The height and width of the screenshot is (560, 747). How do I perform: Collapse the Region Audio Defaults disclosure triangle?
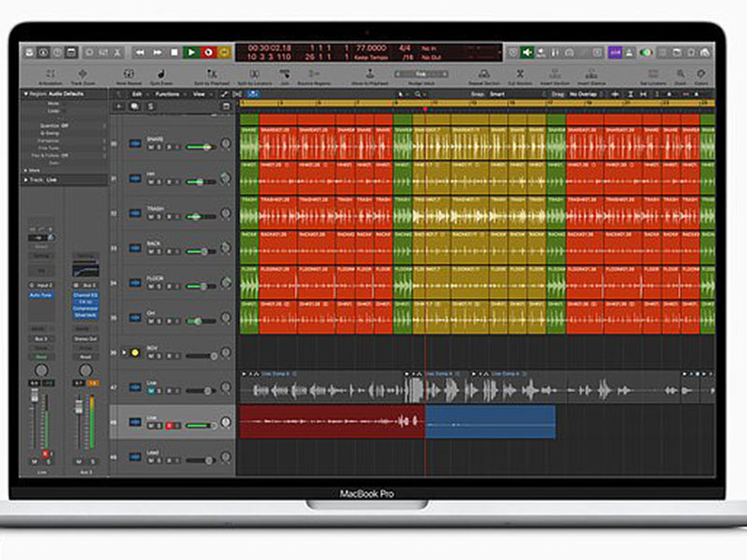[26, 94]
